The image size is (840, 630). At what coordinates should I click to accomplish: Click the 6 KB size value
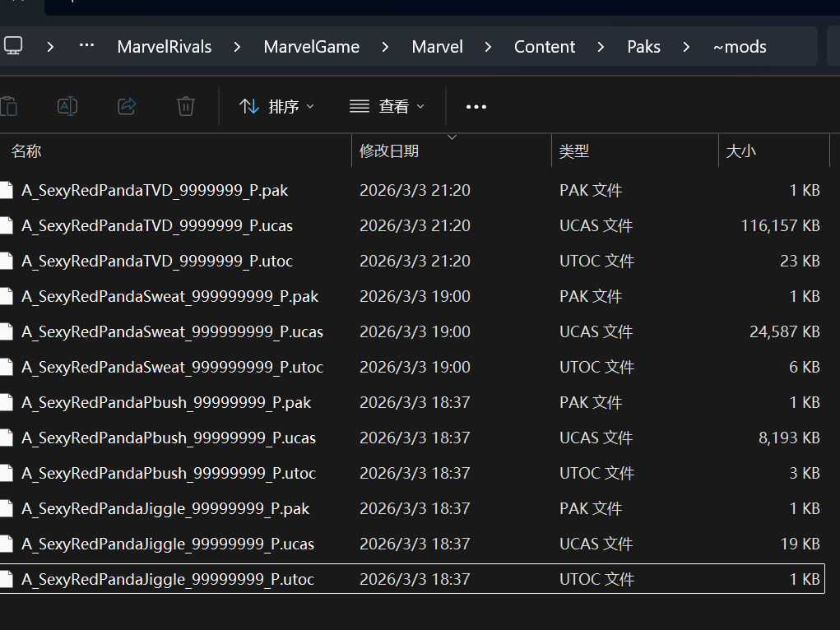tap(804, 367)
